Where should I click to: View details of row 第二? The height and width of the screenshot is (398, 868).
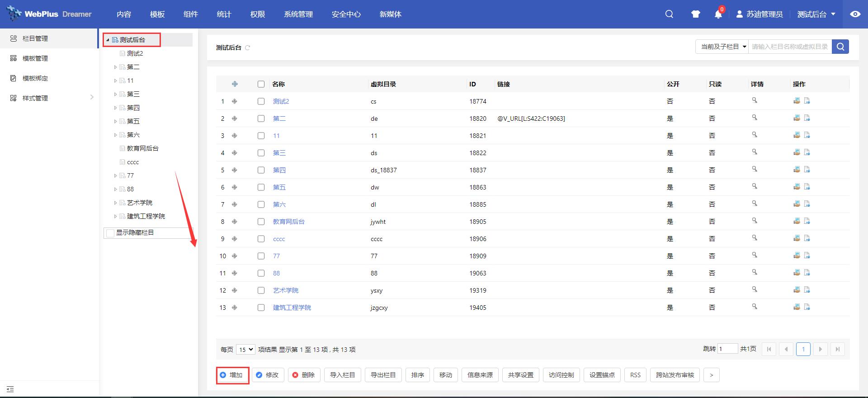pyautogui.click(x=754, y=118)
